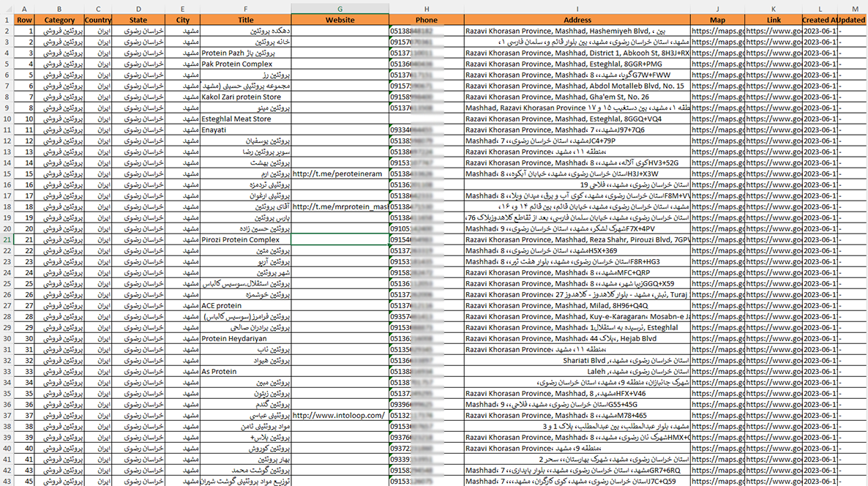Select the Website header cell
868x486 pixels.
[x=340, y=20]
